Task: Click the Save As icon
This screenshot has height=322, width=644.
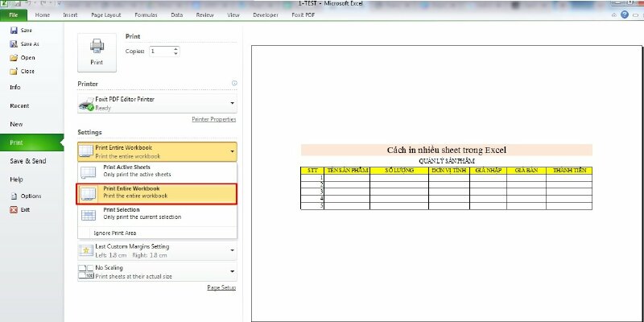Action: point(14,44)
